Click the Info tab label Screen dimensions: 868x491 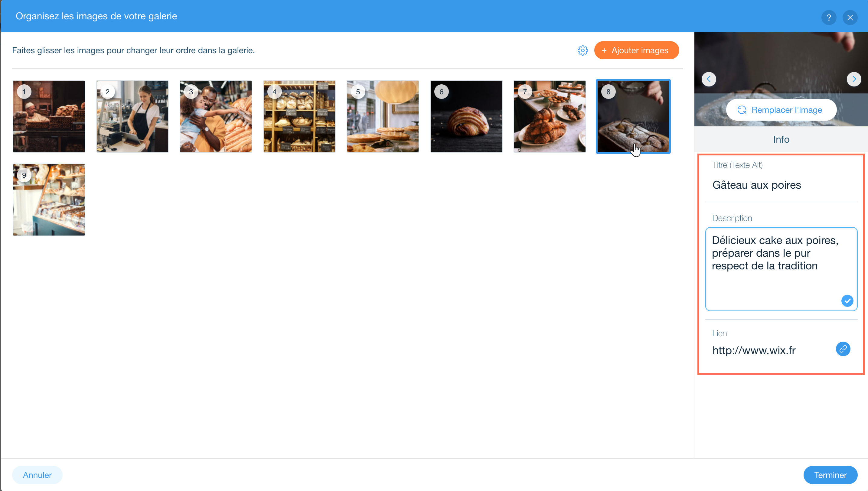pyautogui.click(x=781, y=139)
